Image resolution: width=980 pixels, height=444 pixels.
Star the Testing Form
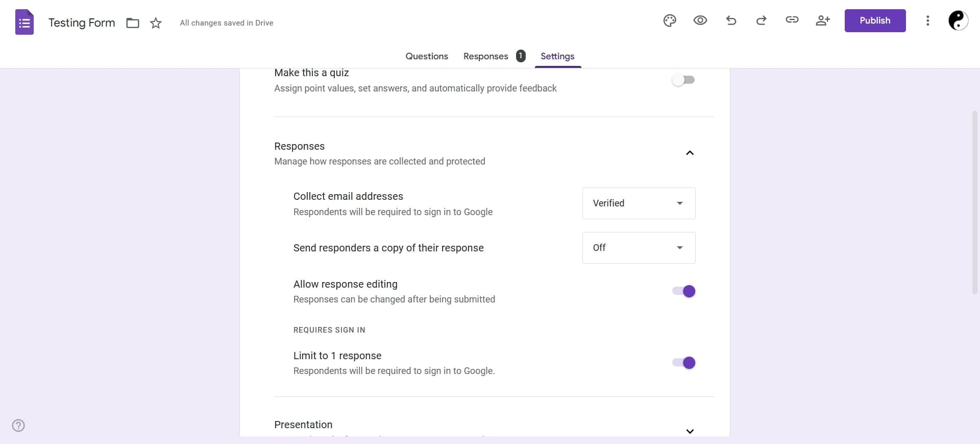pos(156,23)
